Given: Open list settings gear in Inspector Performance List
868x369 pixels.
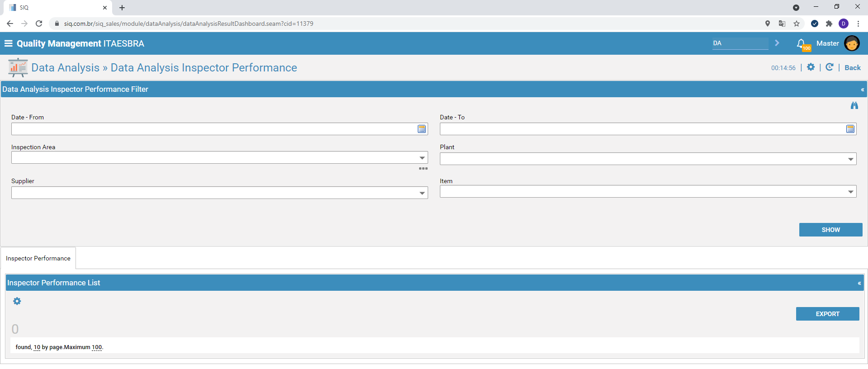Looking at the screenshot, I should [17, 301].
